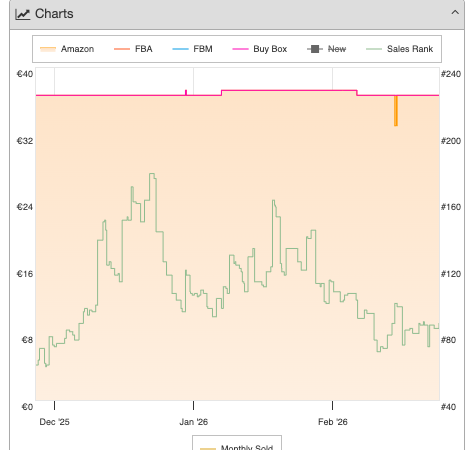Click the €24 price axis label
This screenshot has height=450, width=474.
point(25,207)
